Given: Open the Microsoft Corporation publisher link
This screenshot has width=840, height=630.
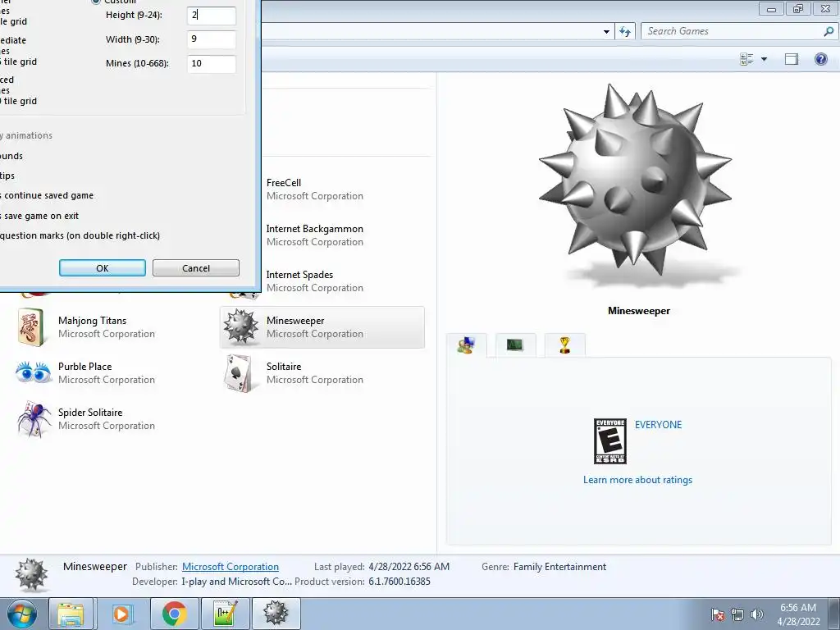Looking at the screenshot, I should pos(231,567).
